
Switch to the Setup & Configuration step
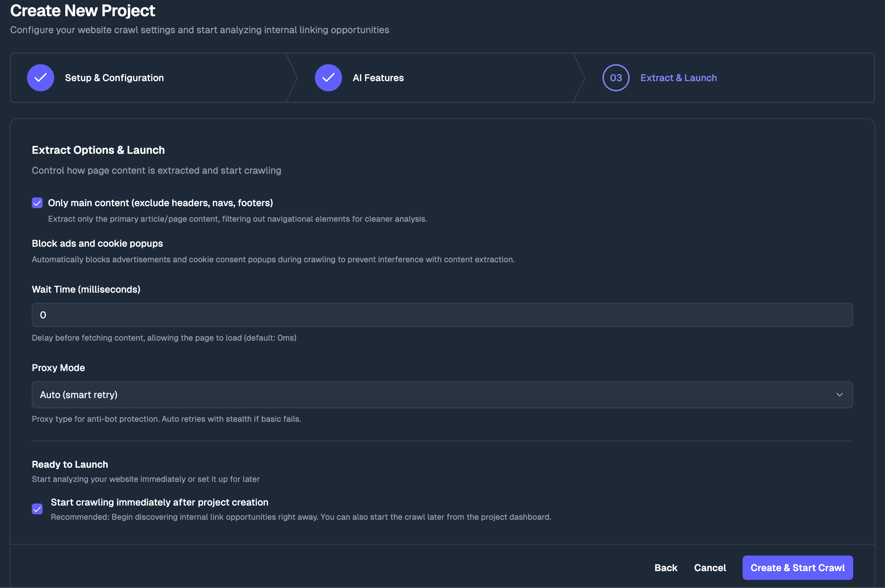click(114, 78)
